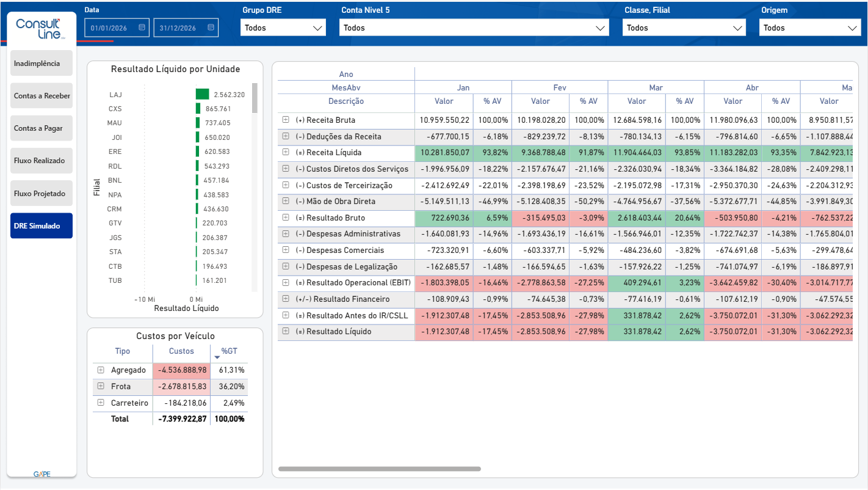This screenshot has width=868, height=490.
Task: Switch to the Fluxo Projetado page
Action: [42, 193]
